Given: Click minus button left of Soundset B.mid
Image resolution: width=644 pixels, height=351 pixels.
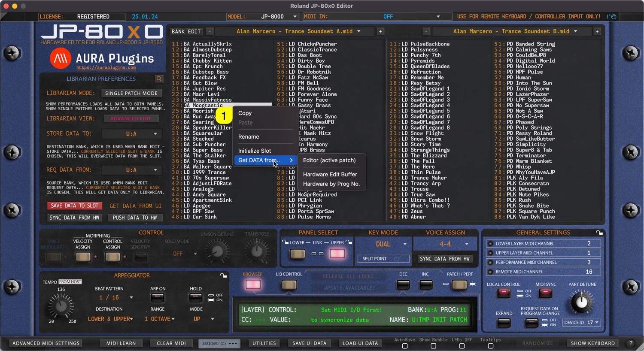Looking at the screenshot, I should point(426,31).
